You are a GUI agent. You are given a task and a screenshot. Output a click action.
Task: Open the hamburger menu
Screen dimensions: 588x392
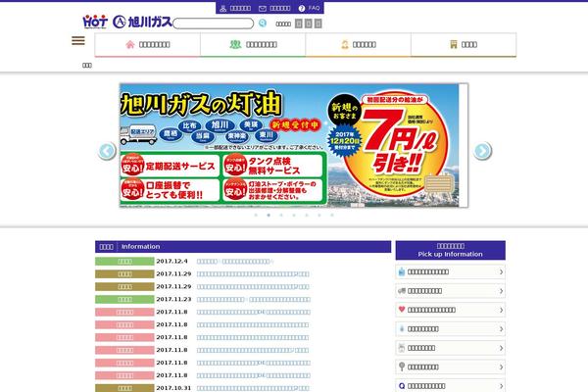tap(78, 40)
